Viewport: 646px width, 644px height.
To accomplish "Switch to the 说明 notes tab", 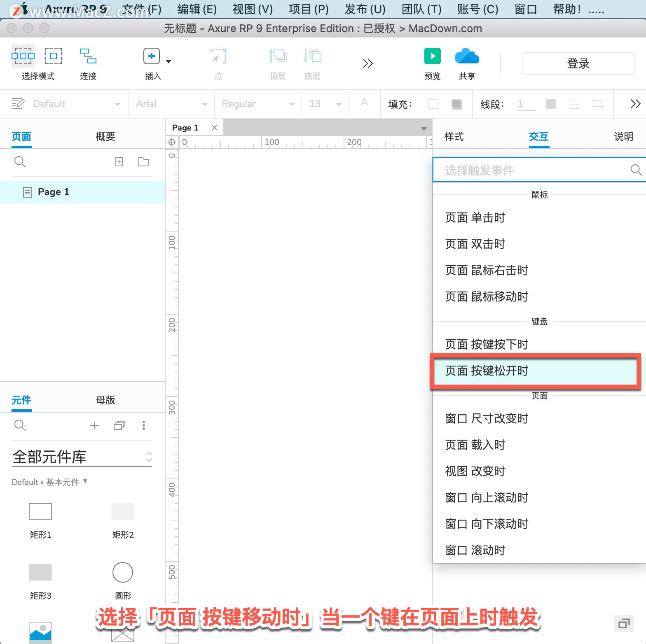I will coord(624,137).
